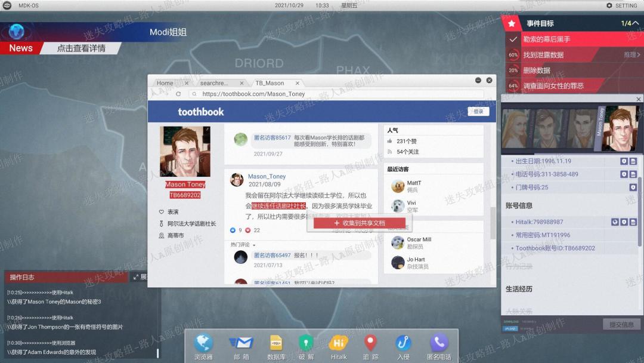The width and height of the screenshot is (644, 363).
Task: Click the blue like reaction icon on post
Action: tap(233, 230)
